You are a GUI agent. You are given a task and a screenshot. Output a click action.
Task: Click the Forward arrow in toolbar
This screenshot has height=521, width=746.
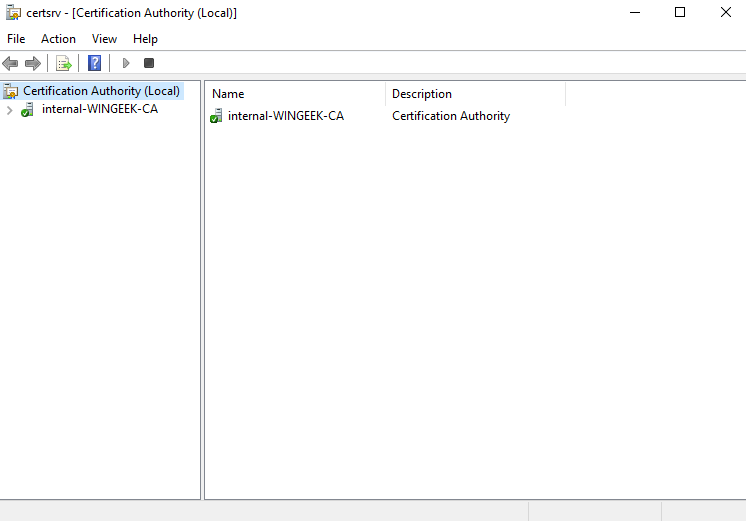click(x=33, y=63)
